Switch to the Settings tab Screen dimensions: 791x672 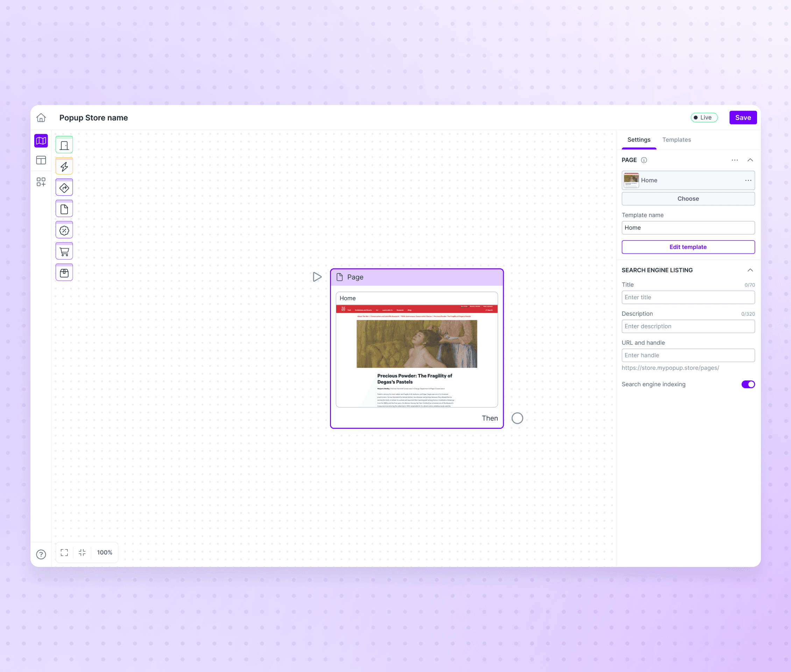(639, 140)
